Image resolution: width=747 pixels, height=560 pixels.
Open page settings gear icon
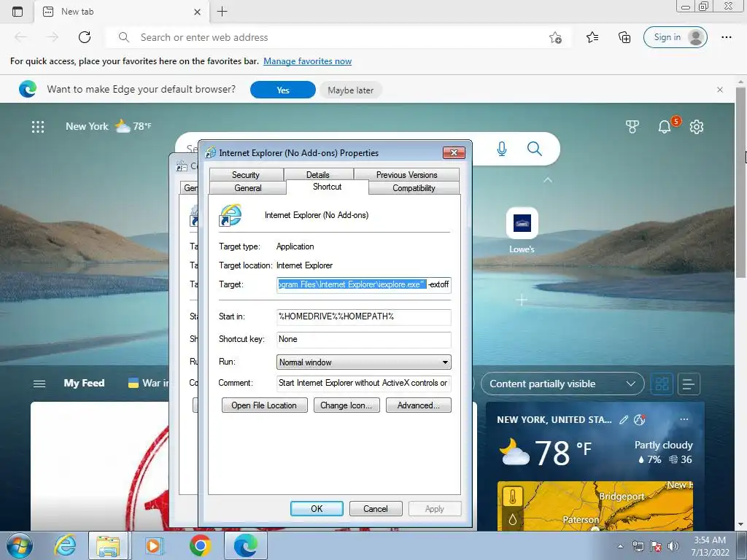pyautogui.click(x=697, y=127)
